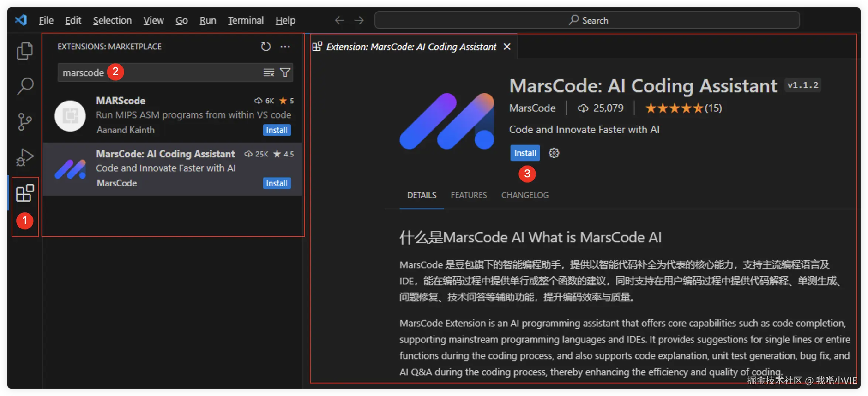
Task: Go back using the navigation arrow
Action: coord(339,20)
